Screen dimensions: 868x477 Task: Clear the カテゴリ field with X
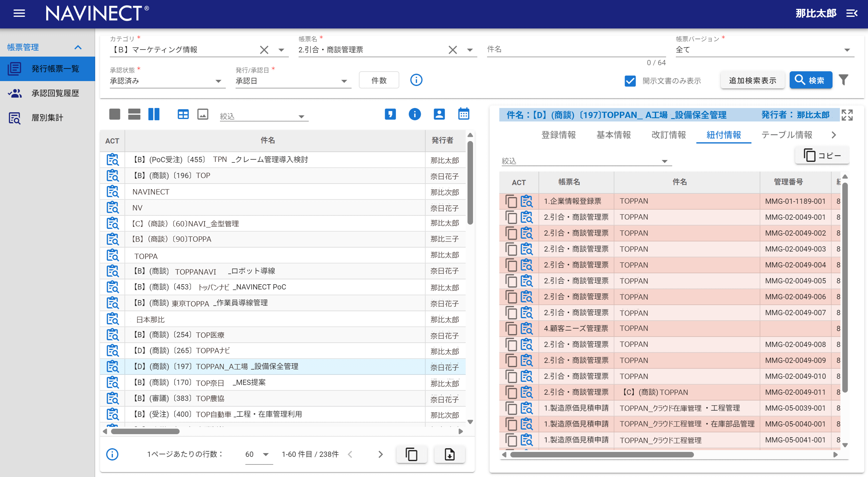[x=264, y=50]
